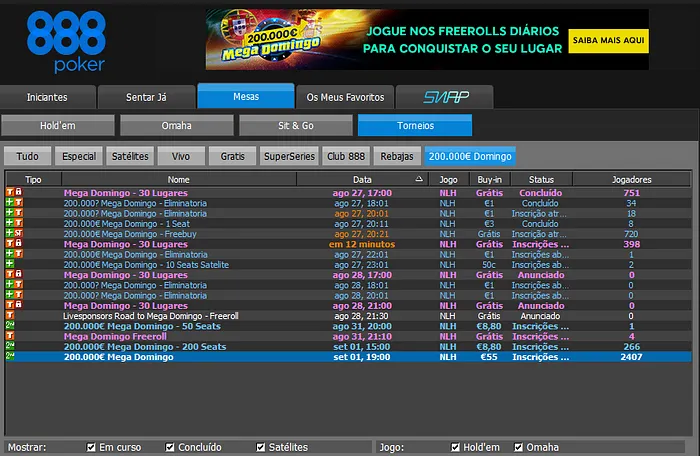Select 200.000€ Mega Domingo - 1 Seat row
The width and height of the screenshot is (700, 456).
(x=348, y=224)
